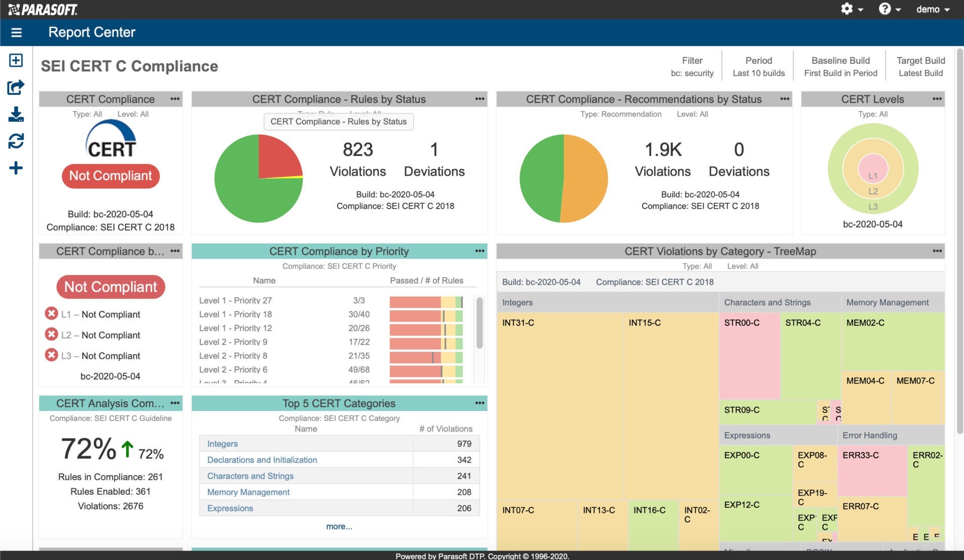Open the CERT Compliance widget options menu

(175, 99)
